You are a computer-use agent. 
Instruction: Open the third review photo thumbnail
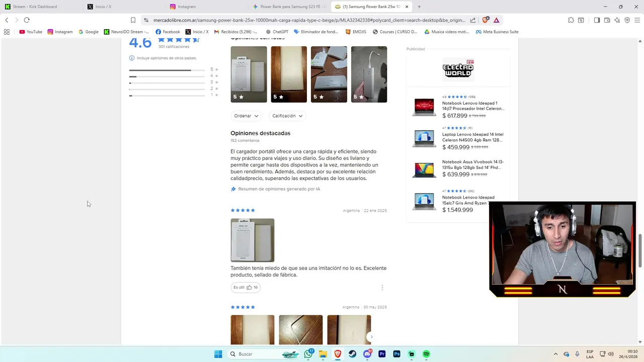point(329,74)
